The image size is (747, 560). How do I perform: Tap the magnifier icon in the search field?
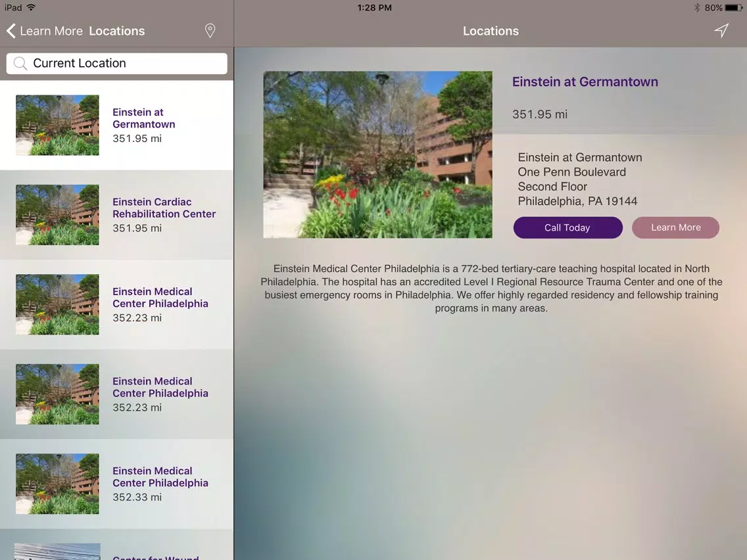click(20, 63)
